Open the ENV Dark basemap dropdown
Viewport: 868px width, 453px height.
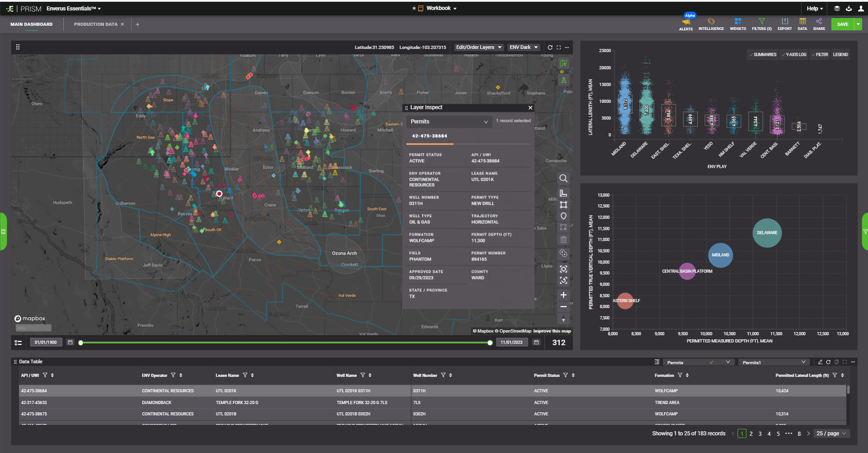523,48
